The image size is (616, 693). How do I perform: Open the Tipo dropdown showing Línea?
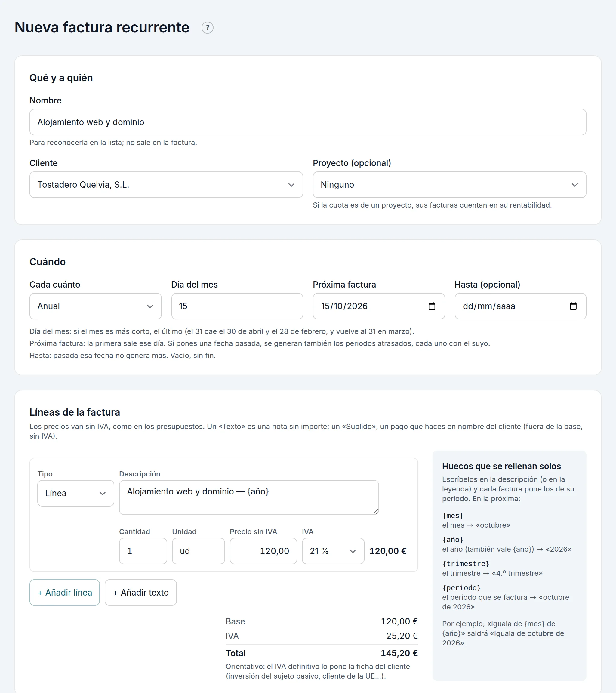tap(75, 493)
